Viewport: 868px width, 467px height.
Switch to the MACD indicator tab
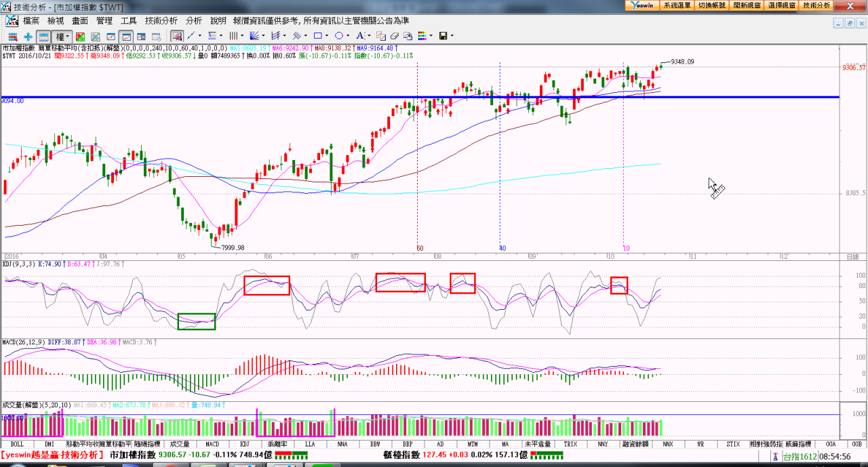tap(212, 445)
